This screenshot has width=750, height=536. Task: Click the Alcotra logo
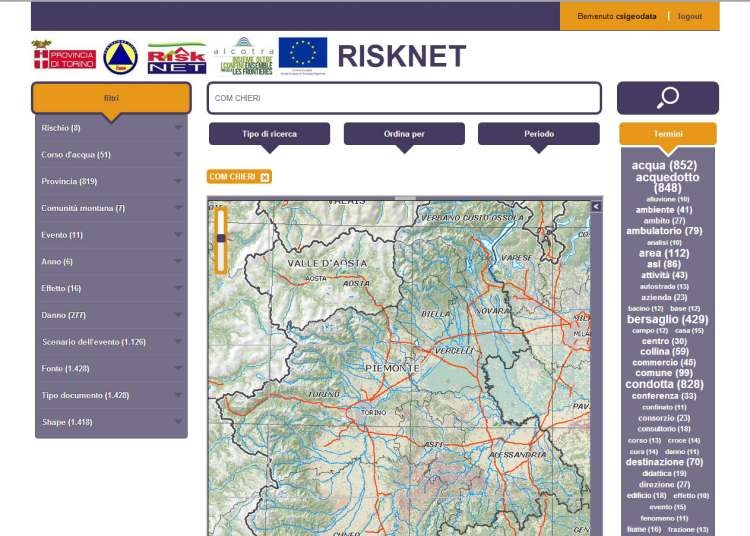244,56
